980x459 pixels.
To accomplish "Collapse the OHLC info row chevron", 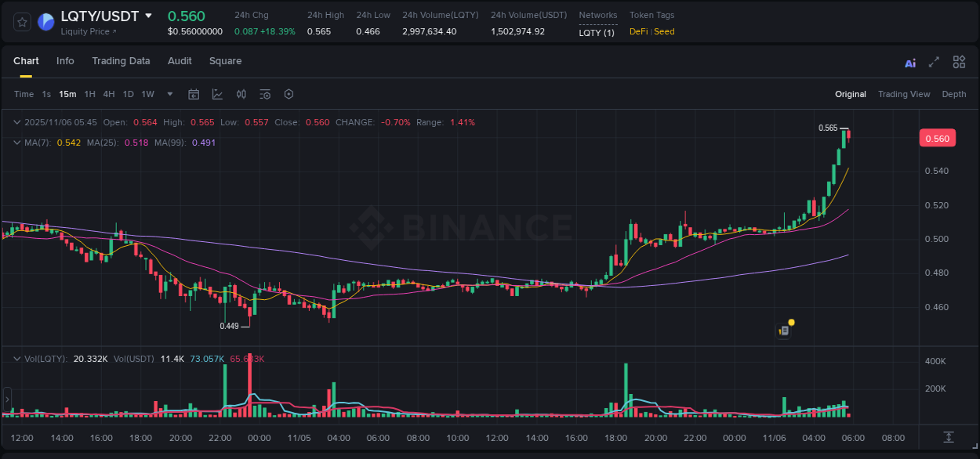I will (x=16, y=122).
